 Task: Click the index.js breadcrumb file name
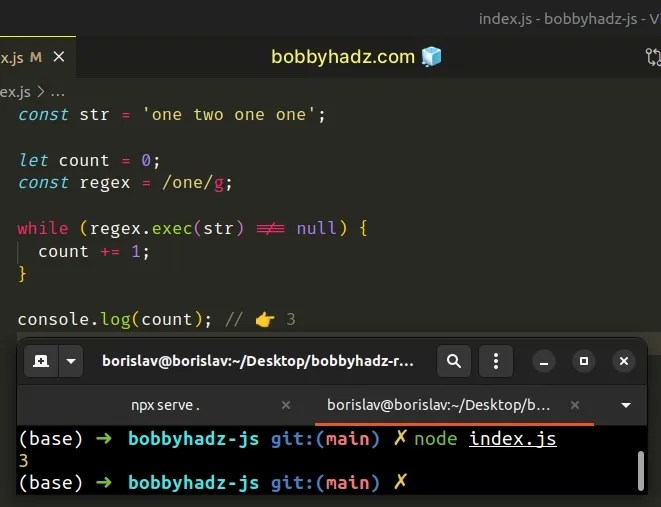tap(15, 92)
